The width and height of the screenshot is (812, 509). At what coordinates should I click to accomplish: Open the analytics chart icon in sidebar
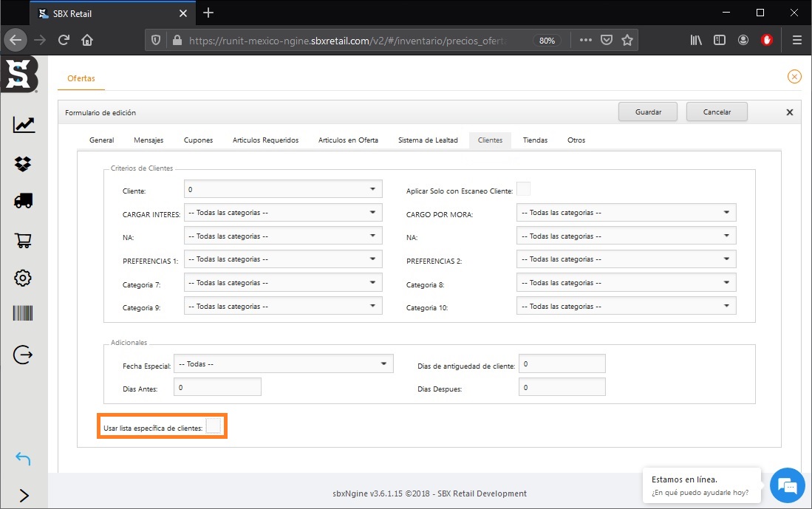24,125
